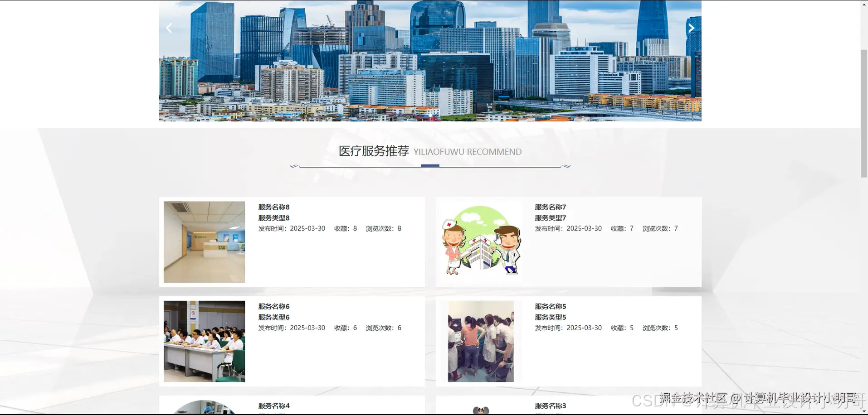Open the 服务名称8 service detail
Viewport: 868px width, 415px height.
coord(273,207)
